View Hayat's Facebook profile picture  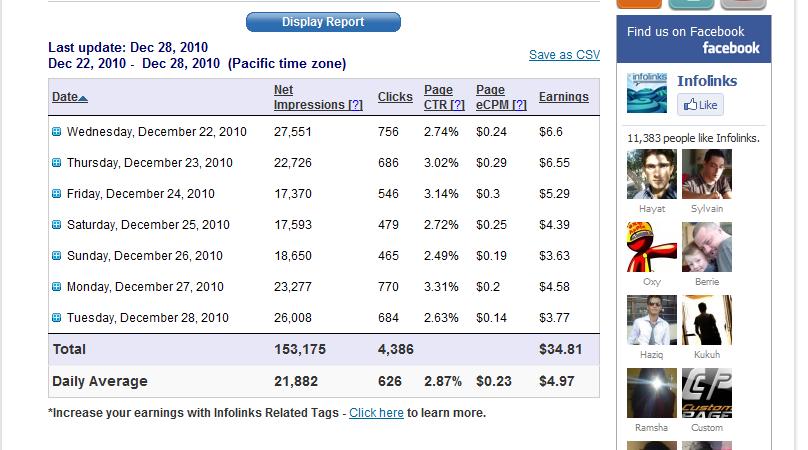coord(652,175)
